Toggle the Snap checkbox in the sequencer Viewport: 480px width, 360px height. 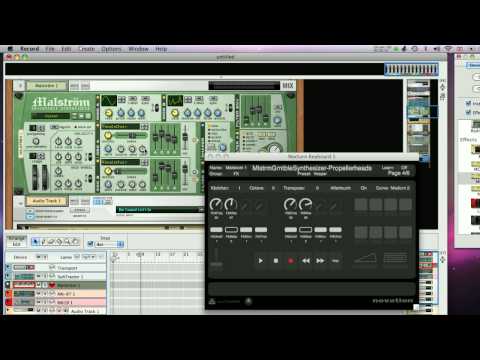pos(90,244)
